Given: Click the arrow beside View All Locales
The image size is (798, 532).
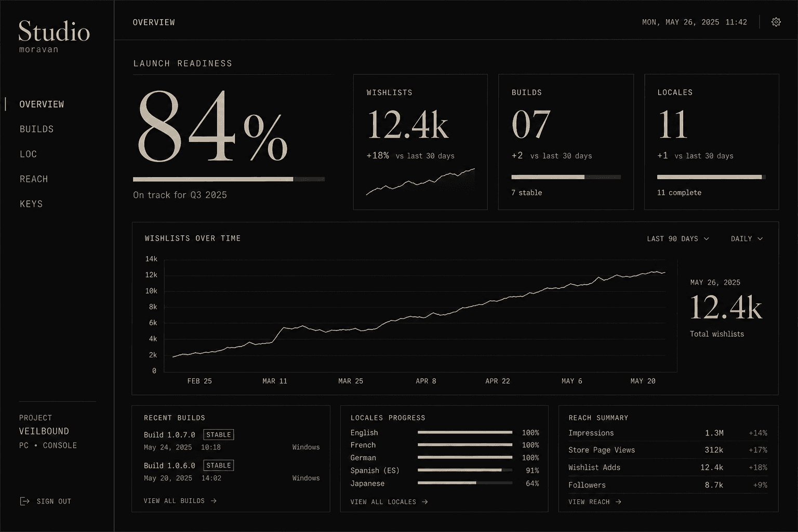Looking at the screenshot, I should [x=425, y=502].
